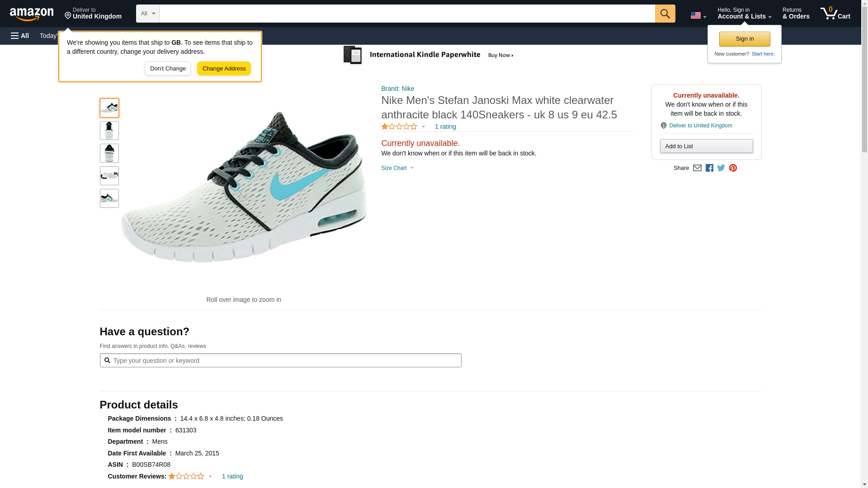Select the second shoe thumbnail image
868x488 pixels.
tap(109, 131)
